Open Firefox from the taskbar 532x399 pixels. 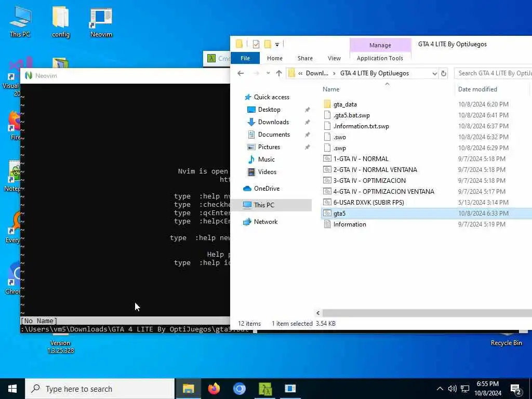pyautogui.click(x=214, y=389)
